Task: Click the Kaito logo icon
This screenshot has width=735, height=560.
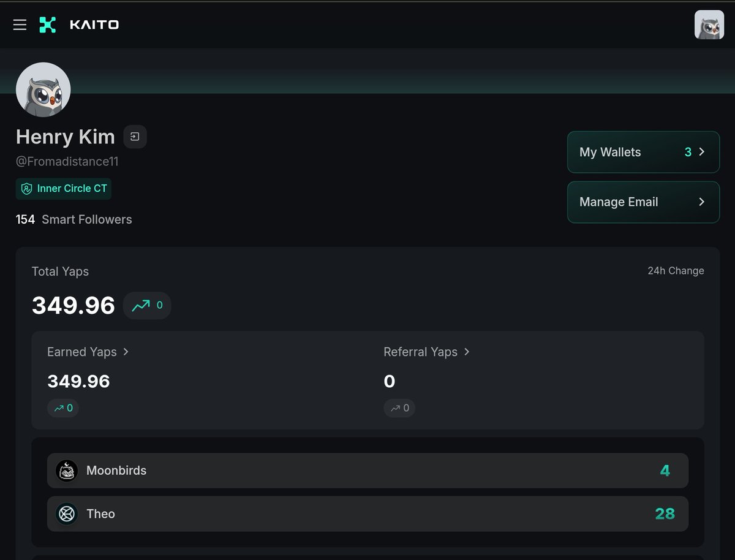Action: click(x=48, y=25)
